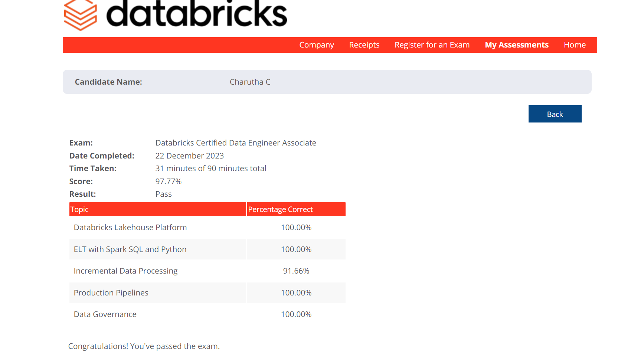
Task: Click the exam name Databricks Certified Data Engineer Associate
Action: (x=236, y=143)
